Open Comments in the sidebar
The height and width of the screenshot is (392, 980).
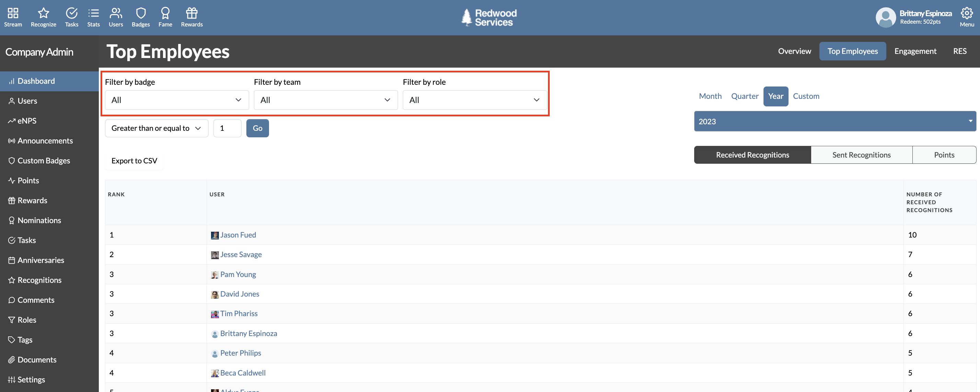point(49,300)
